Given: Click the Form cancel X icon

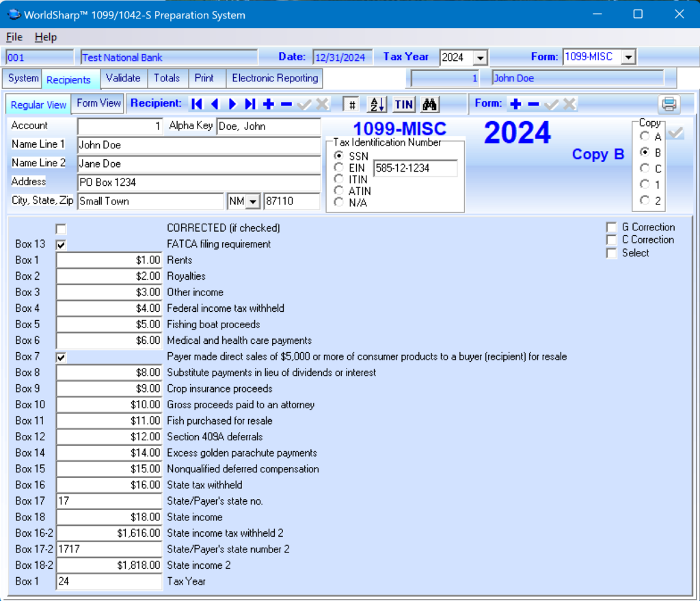Looking at the screenshot, I should click(x=569, y=104).
